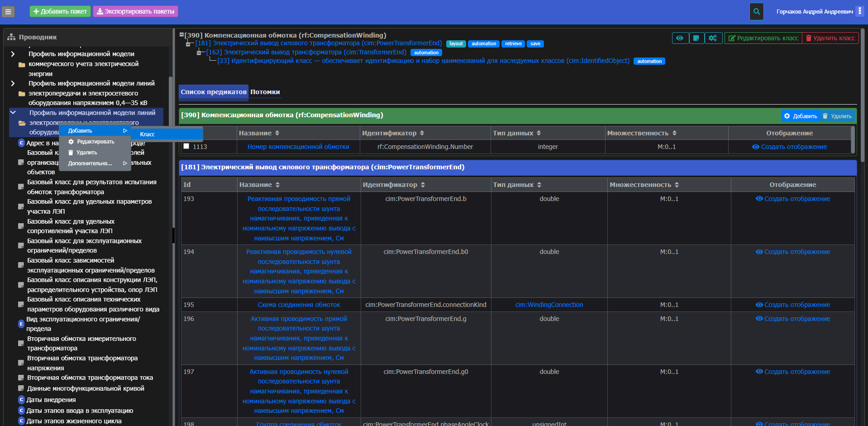Click the Проводник hierarchy icon
This screenshot has height=426, width=868.
(x=11, y=37)
